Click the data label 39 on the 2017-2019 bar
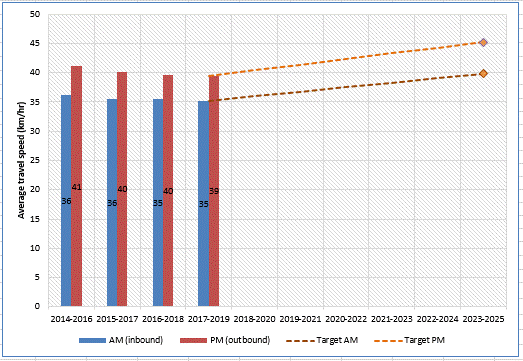The image size is (523, 361). coord(214,191)
